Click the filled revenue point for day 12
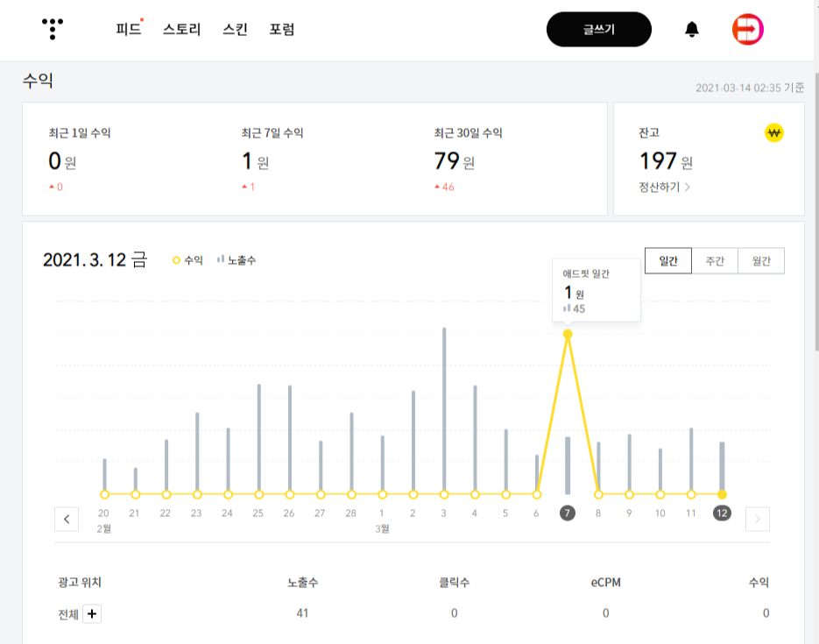The height and width of the screenshot is (644, 819). 722,494
